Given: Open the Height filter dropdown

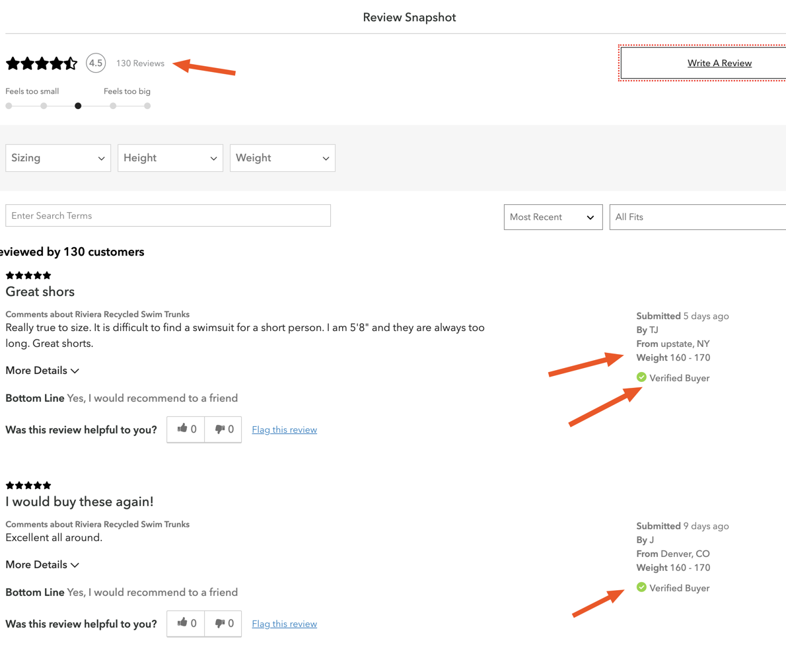Looking at the screenshot, I should [x=170, y=158].
